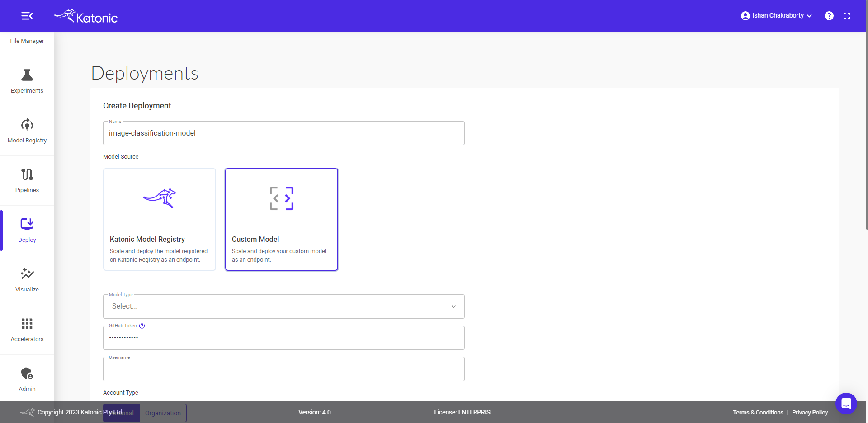Click the License: ENTERPRISE footer text
The width and height of the screenshot is (868, 423).
pyautogui.click(x=464, y=412)
